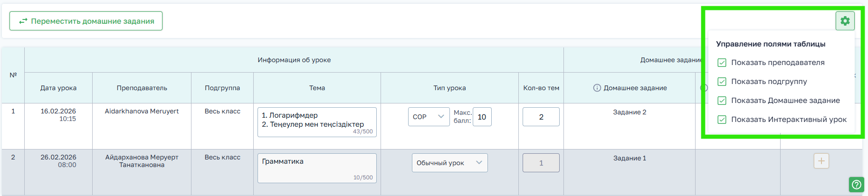Open table settings gear icon
The image size is (868, 196).
coord(845,21)
